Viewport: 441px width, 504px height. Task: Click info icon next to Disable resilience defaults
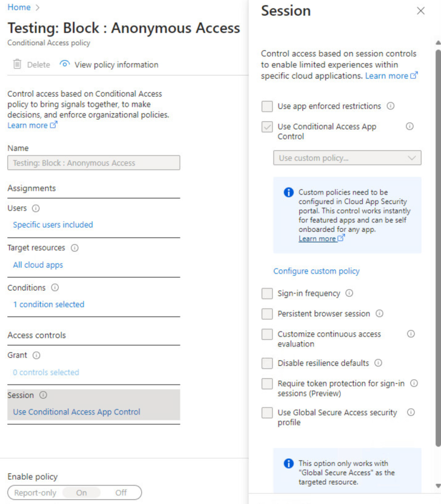378,363
